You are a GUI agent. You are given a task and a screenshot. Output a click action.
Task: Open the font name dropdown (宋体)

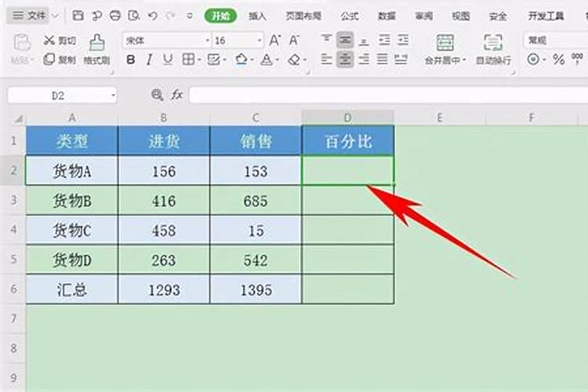pos(207,40)
